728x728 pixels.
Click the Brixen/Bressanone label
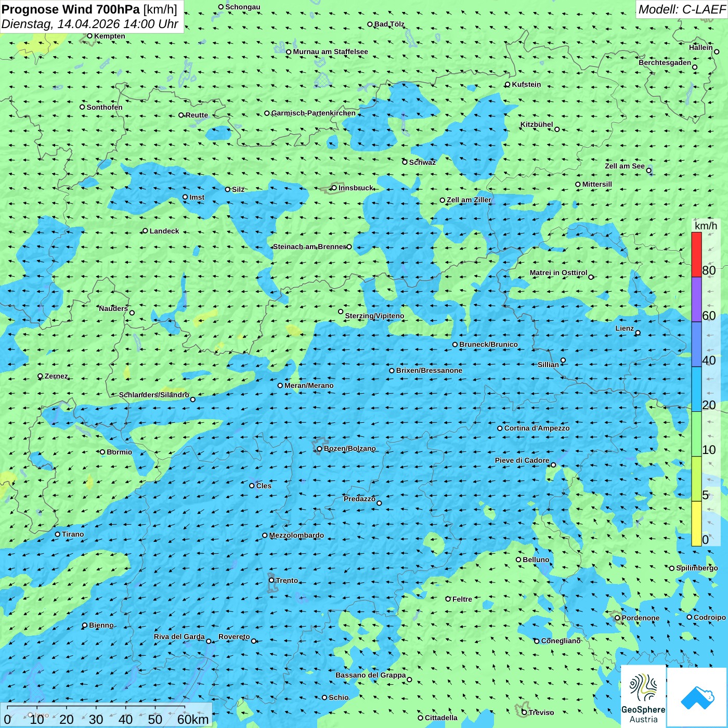pyautogui.click(x=429, y=371)
